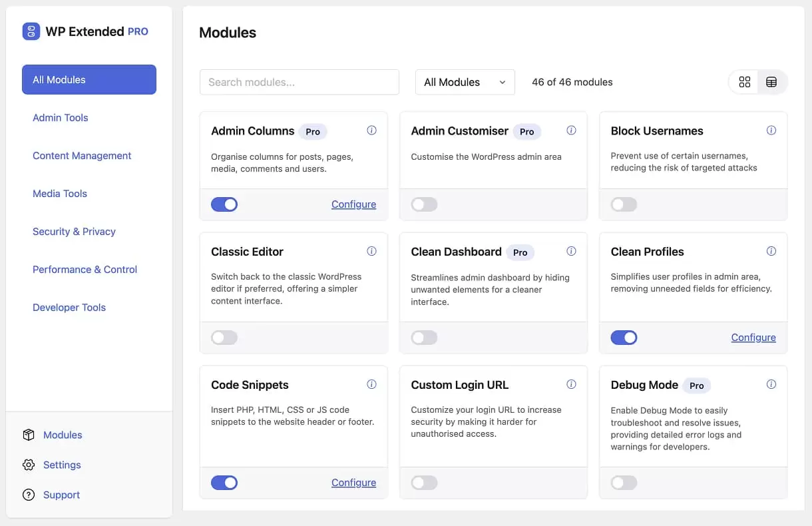Screen dimensions: 812x526
Task: Enable the Block Usernames module
Action: pyautogui.click(x=624, y=204)
